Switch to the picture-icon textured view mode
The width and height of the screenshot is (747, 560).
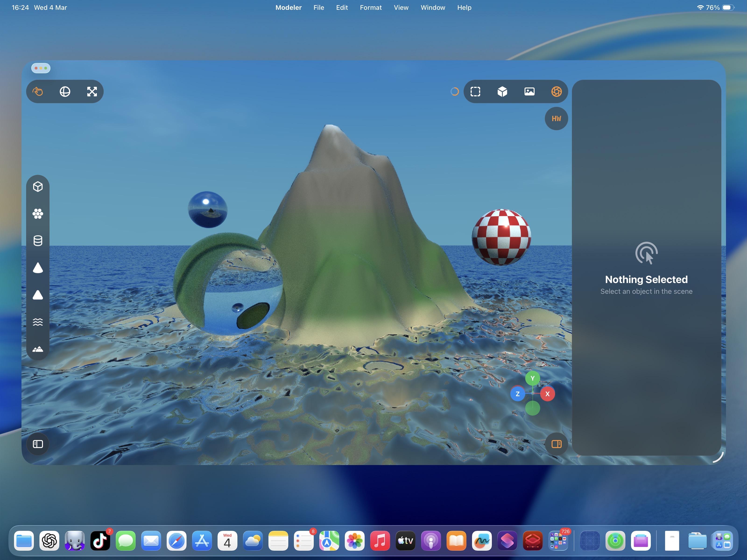[x=529, y=91]
